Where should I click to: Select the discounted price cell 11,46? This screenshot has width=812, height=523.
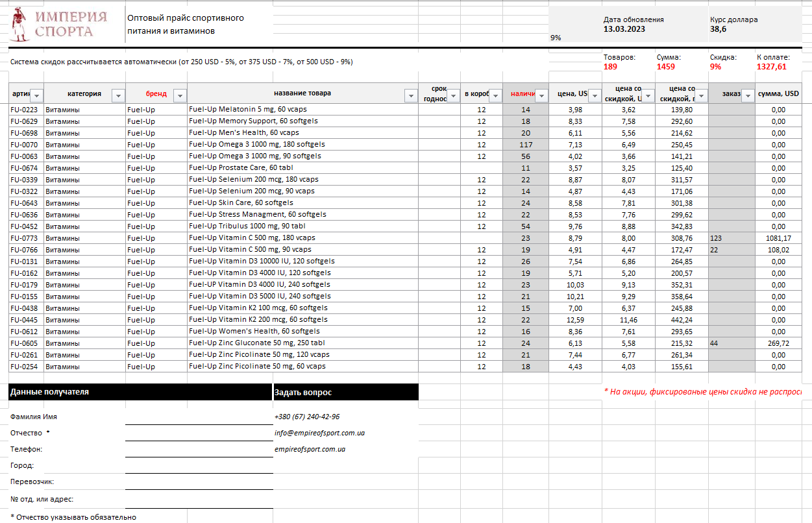pos(628,320)
